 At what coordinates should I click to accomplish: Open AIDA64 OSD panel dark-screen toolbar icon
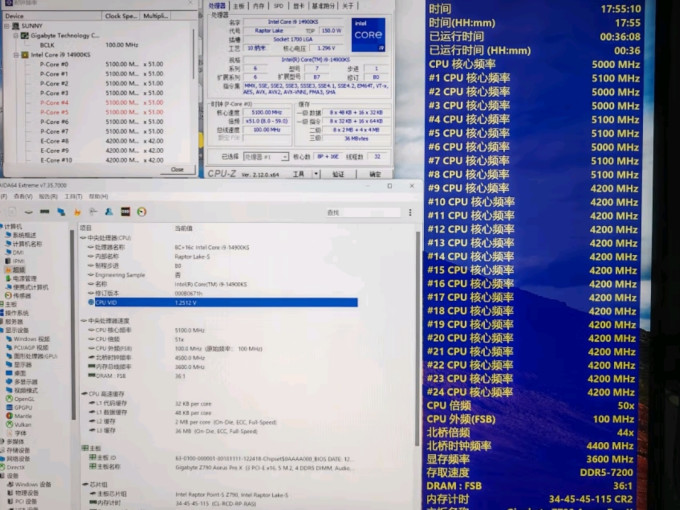point(125,212)
